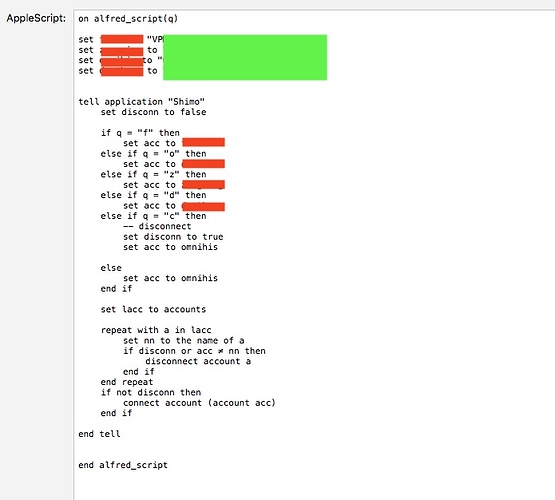Click inside the AppleScript code editor area
This screenshot has width=555, height=500.
pos(314,255)
